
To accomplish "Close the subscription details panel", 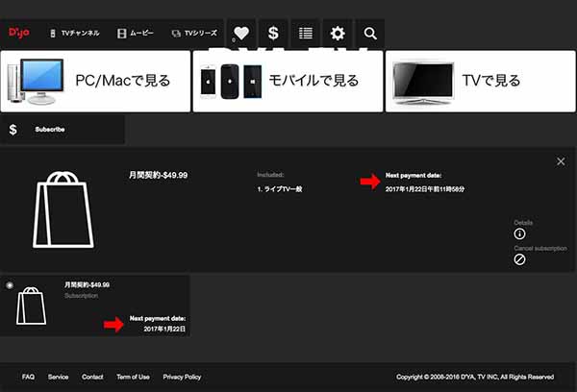I will [x=561, y=161].
